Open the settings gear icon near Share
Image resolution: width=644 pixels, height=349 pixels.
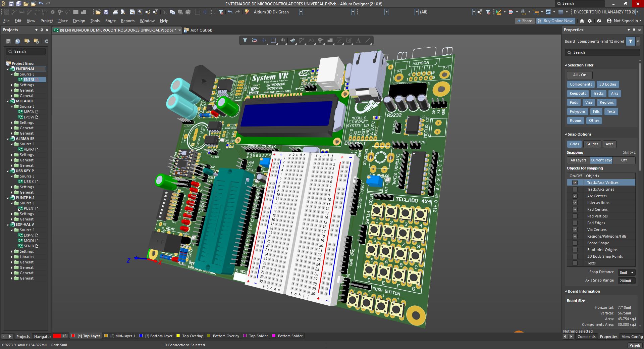[590, 21]
